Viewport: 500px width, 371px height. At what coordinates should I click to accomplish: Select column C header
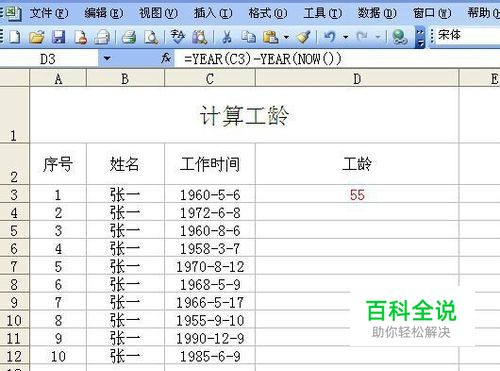point(210,79)
